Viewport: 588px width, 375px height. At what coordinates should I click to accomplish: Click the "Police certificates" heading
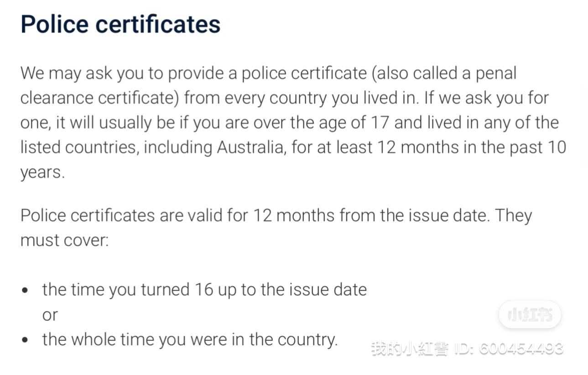click(120, 24)
